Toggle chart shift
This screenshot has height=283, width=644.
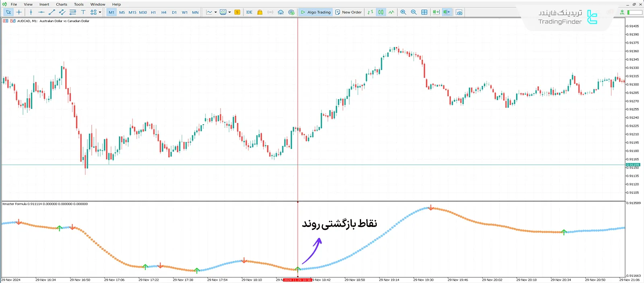[447, 12]
